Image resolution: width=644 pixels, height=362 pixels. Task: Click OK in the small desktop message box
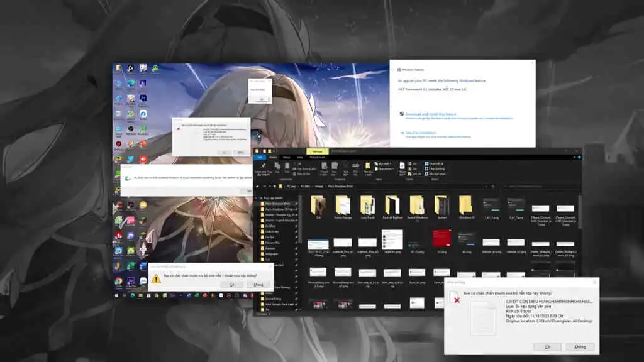[261, 99]
